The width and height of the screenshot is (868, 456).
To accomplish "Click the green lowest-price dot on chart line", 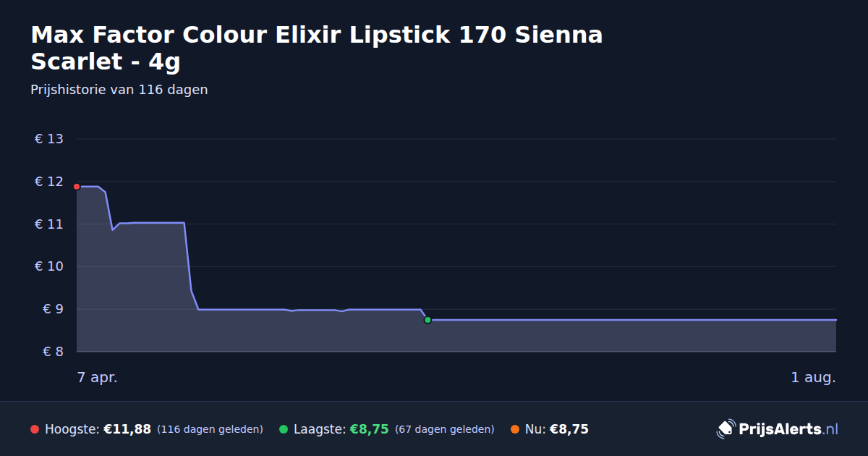I will pos(427,320).
